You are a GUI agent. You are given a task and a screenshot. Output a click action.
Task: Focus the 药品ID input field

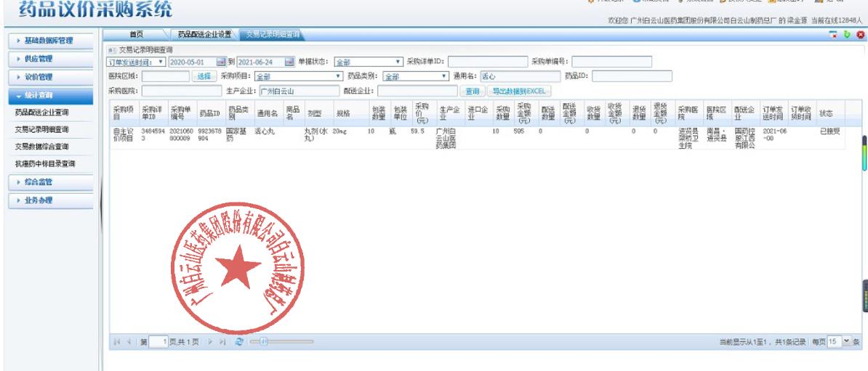point(632,76)
